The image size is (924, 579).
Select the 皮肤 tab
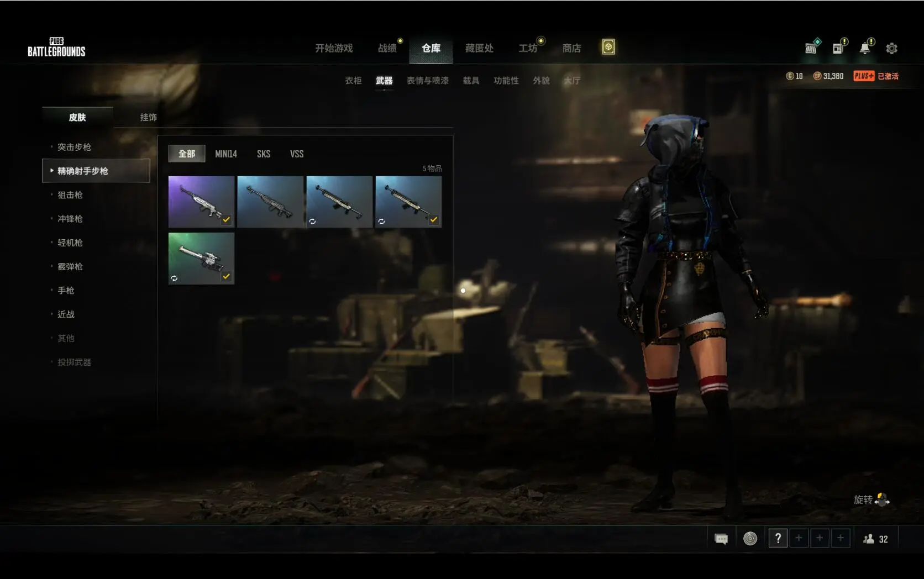77,117
